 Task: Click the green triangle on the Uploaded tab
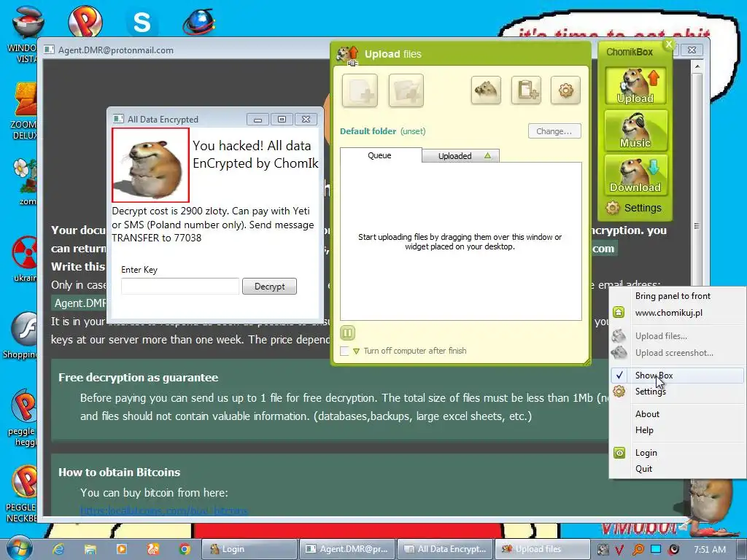pyautogui.click(x=487, y=156)
